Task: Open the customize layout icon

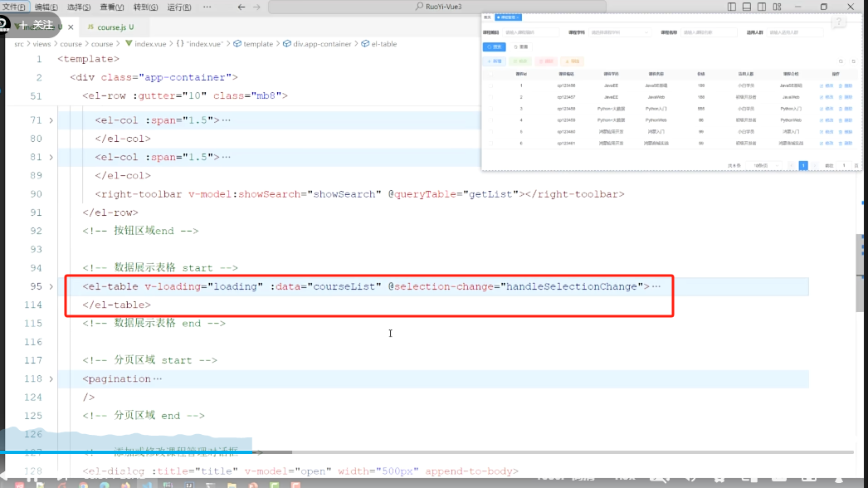Action: pyautogui.click(x=778, y=7)
